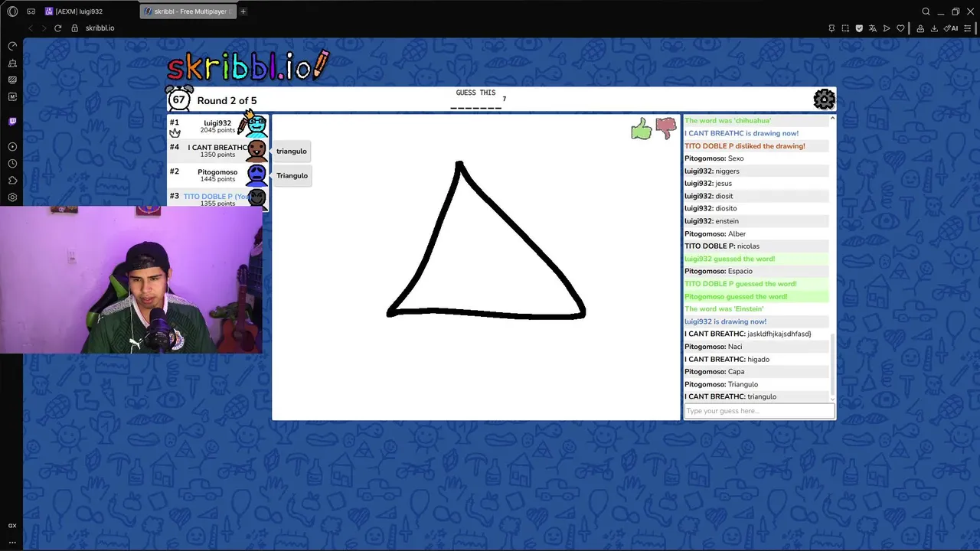Viewport: 980px width, 551px height.
Task: Select Pitogomoso's blue avatar
Action: pyautogui.click(x=256, y=175)
